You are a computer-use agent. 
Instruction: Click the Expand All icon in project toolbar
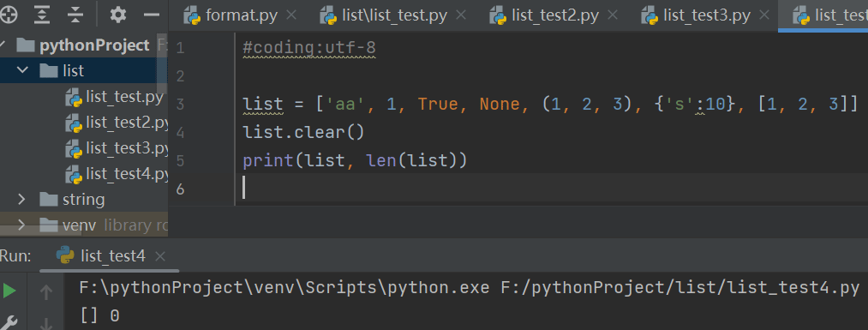click(41, 15)
